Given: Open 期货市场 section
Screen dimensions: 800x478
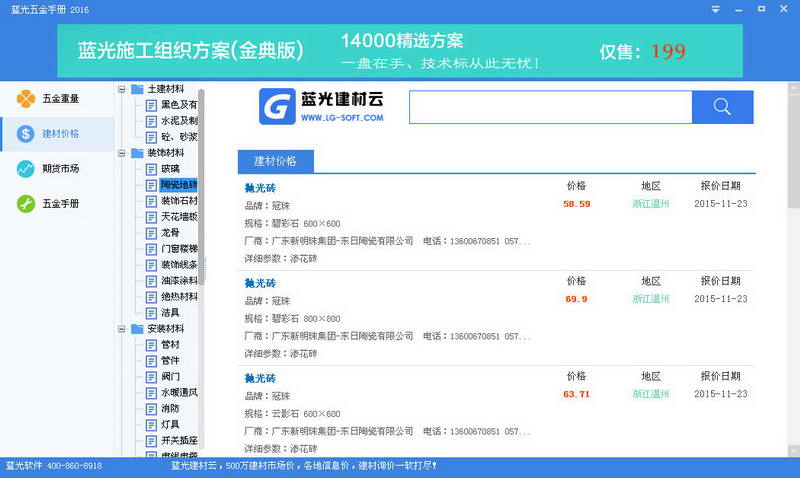Looking at the screenshot, I should [x=60, y=169].
